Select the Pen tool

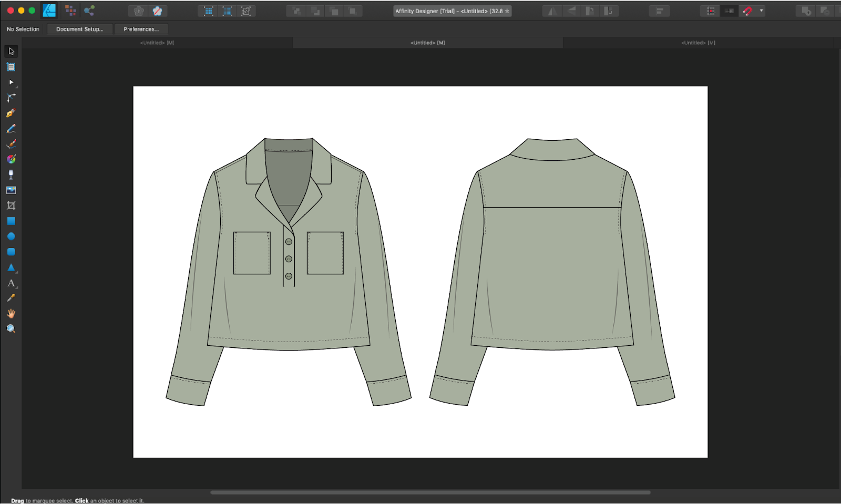click(11, 113)
